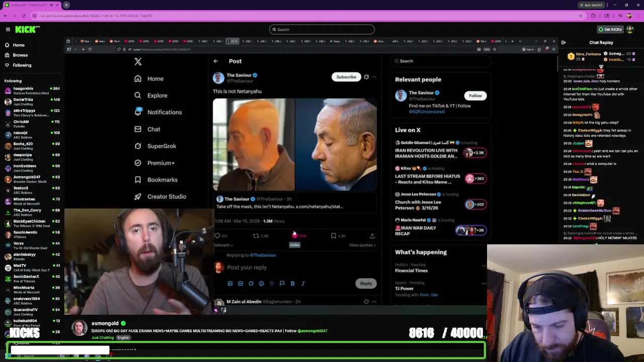
Task: Open Following in Kick sidebar
Action: coord(18,65)
